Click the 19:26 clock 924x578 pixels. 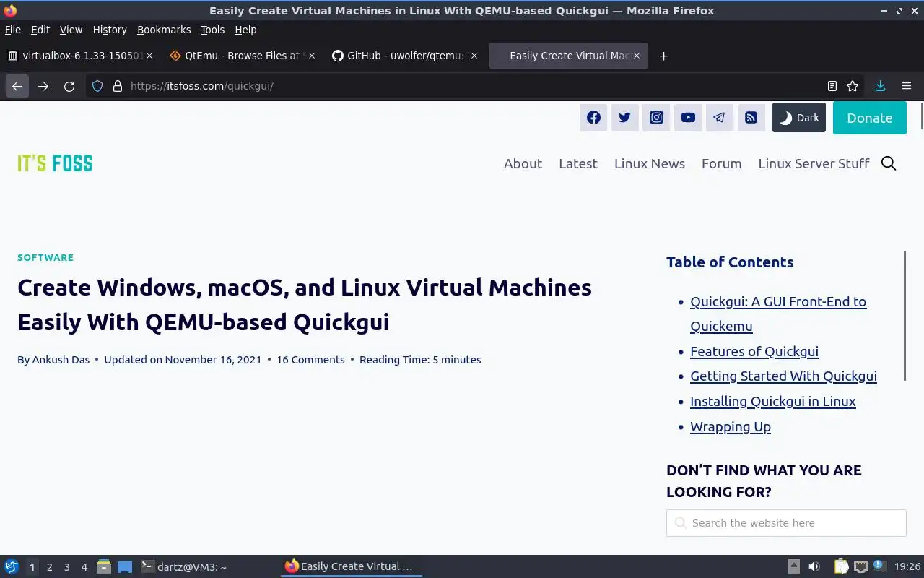pyautogui.click(x=907, y=566)
